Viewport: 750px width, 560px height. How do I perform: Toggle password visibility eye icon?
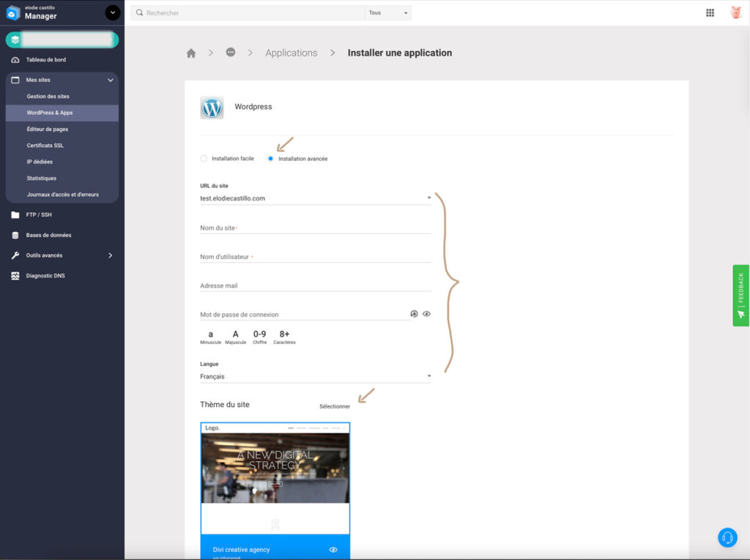[427, 314]
